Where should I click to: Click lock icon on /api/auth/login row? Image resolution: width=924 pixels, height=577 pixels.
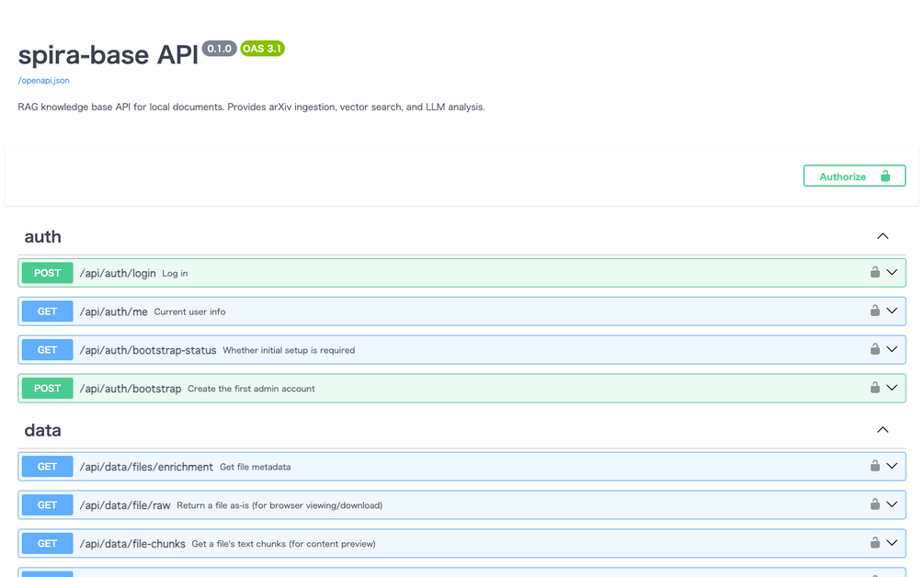point(875,272)
